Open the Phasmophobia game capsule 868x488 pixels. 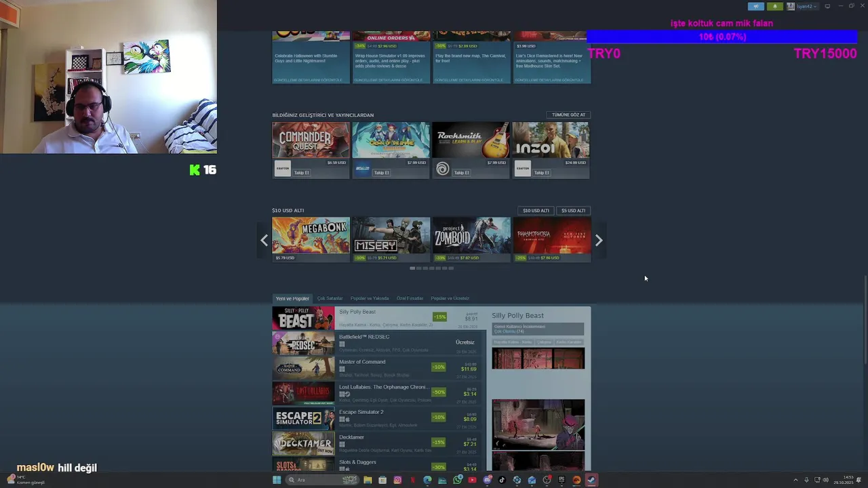(x=551, y=239)
